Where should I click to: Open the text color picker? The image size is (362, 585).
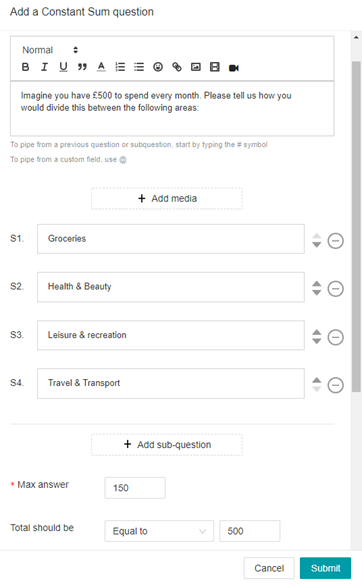(101, 67)
